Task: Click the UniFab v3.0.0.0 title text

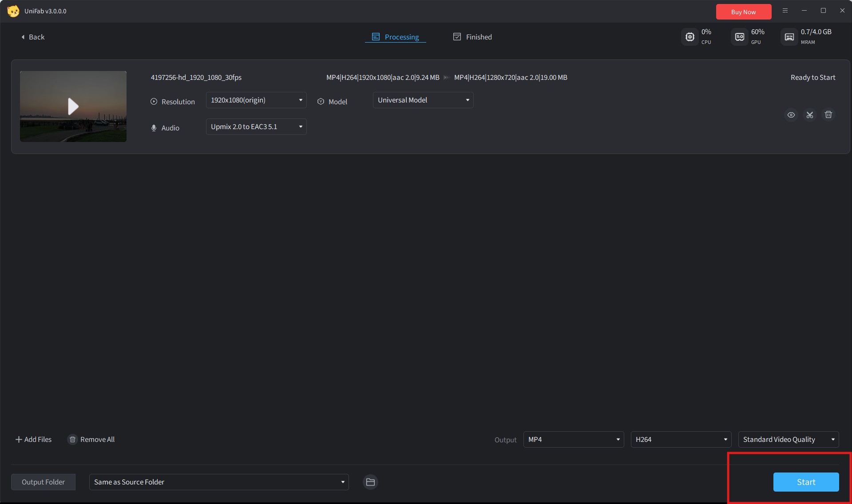Action: coord(45,11)
